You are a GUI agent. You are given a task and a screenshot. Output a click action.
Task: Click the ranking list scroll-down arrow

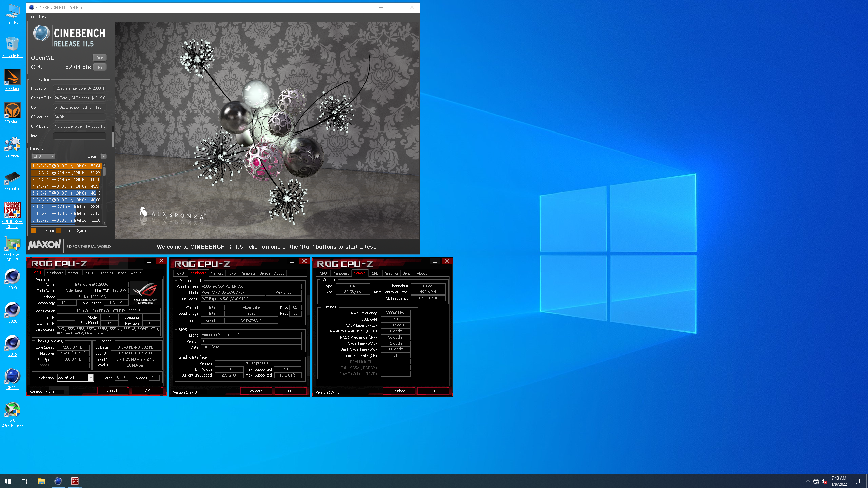tap(104, 223)
